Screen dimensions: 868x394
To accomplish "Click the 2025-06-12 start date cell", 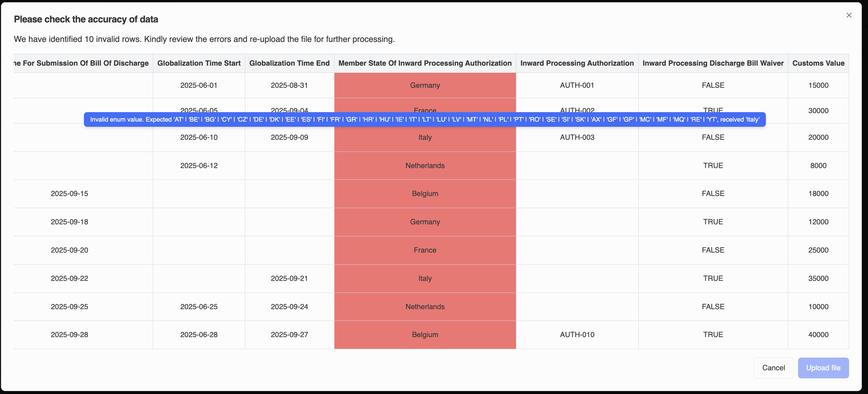I will [x=199, y=166].
